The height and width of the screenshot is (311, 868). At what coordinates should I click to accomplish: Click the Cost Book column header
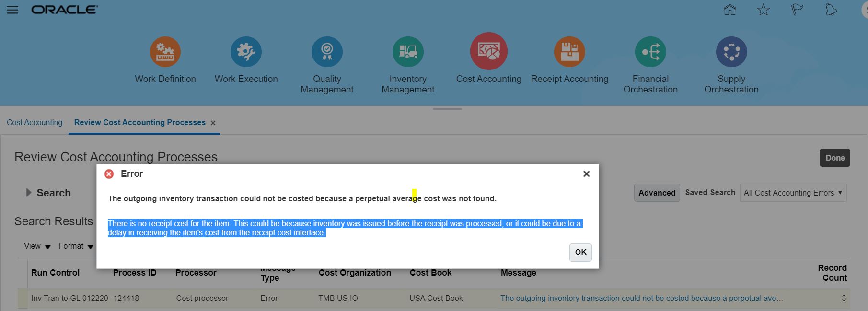coord(430,273)
